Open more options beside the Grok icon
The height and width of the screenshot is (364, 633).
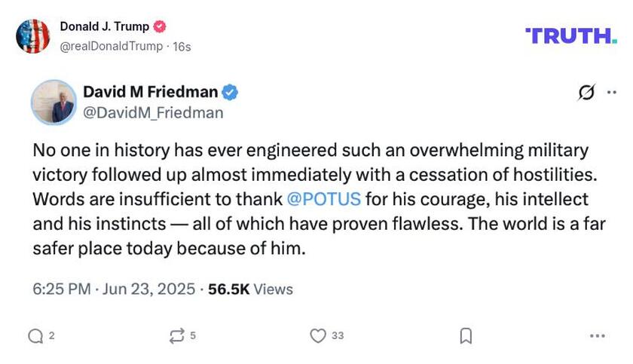pos(610,93)
